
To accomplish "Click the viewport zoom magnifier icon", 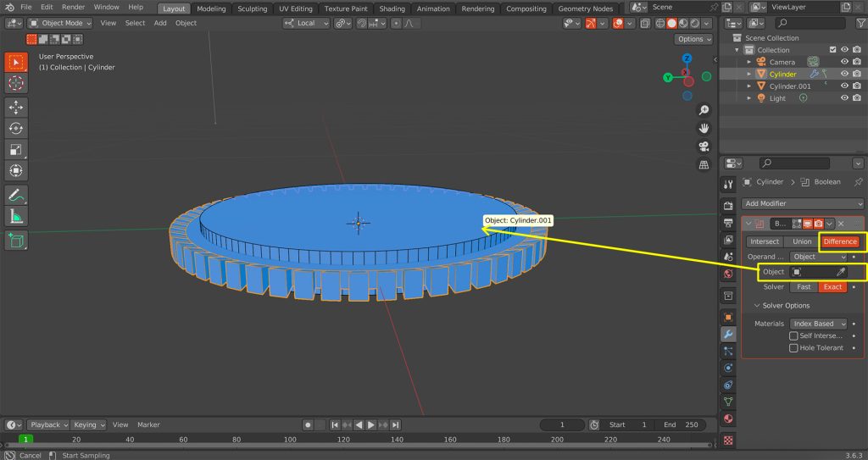I will click(x=704, y=110).
